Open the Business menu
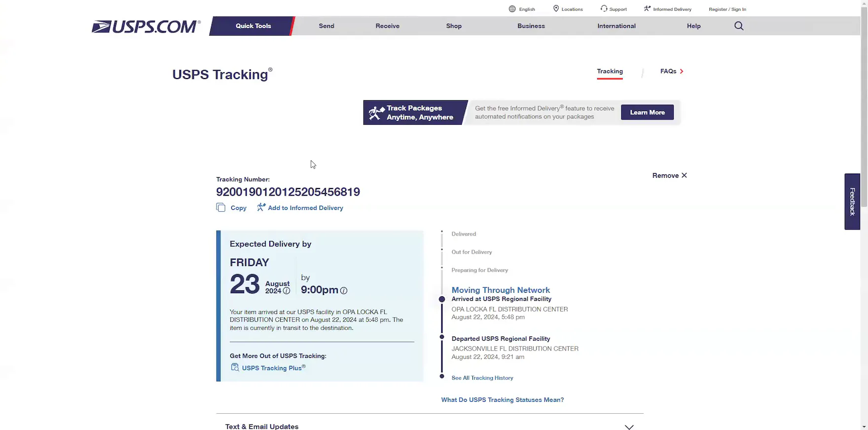This screenshot has width=868, height=430. tap(531, 26)
